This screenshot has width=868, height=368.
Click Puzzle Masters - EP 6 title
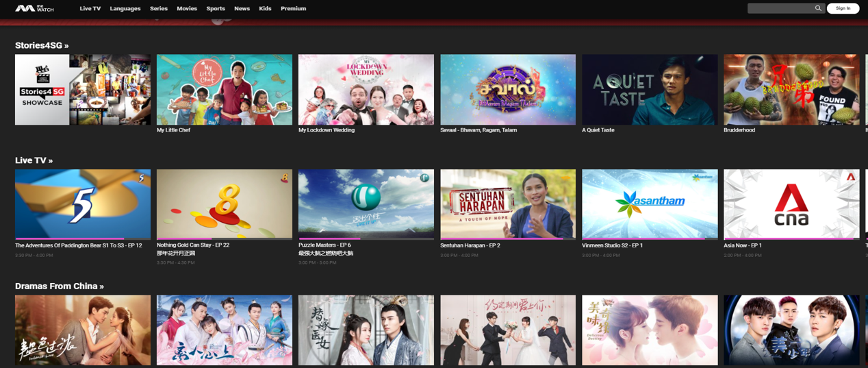(324, 245)
